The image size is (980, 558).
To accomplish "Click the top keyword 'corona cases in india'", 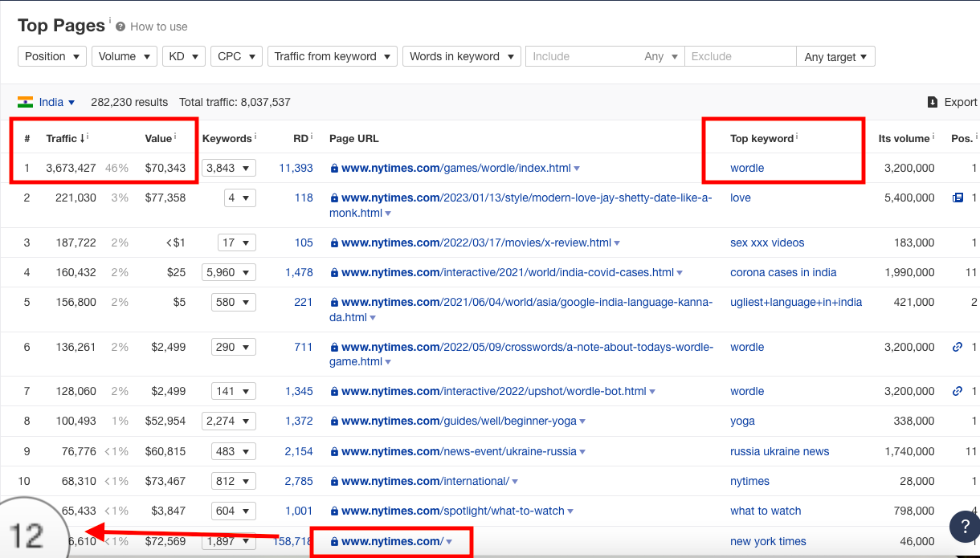I will [783, 272].
